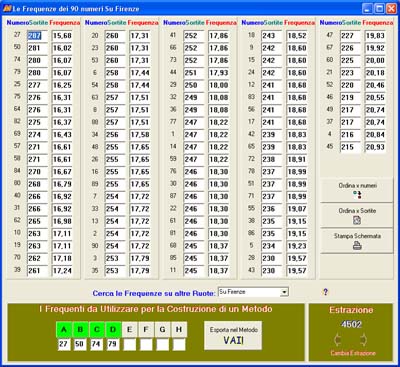Go to previous extraction with left arrow
Image resolution: width=400 pixels, height=367 pixels.
point(337,340)
